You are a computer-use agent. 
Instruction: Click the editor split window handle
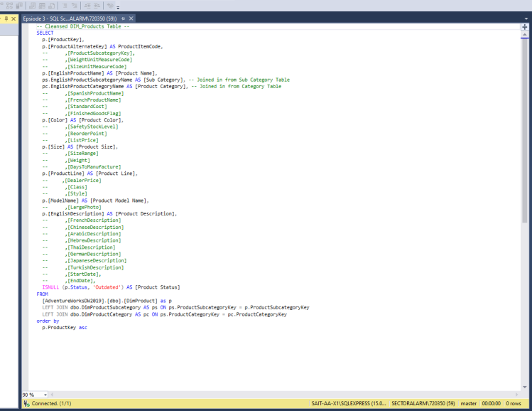pyautogui.click(x=524, y=27)
